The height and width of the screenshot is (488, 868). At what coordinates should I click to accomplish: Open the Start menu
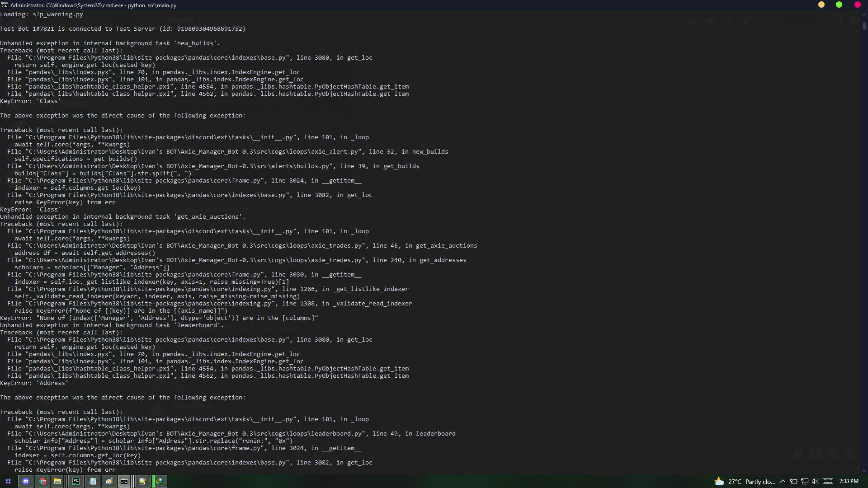click(x=8, y=481)
